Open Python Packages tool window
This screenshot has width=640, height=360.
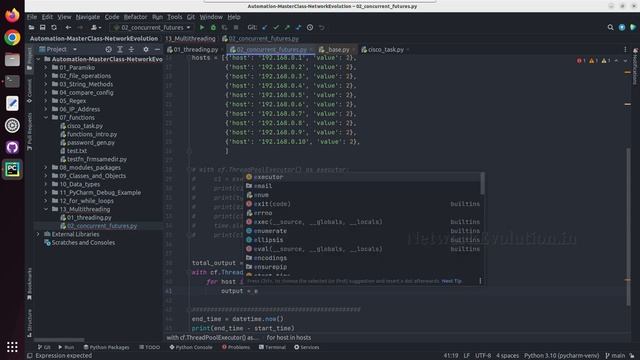coord(106,347)
